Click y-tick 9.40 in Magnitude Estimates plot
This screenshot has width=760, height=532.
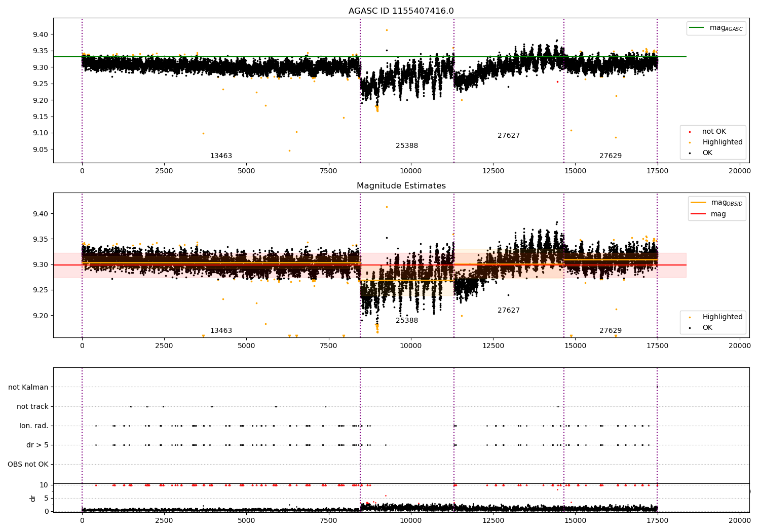41,214
